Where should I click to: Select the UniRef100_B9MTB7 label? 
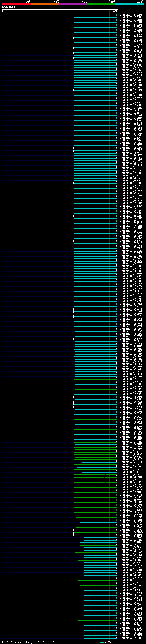coord(131,58)
